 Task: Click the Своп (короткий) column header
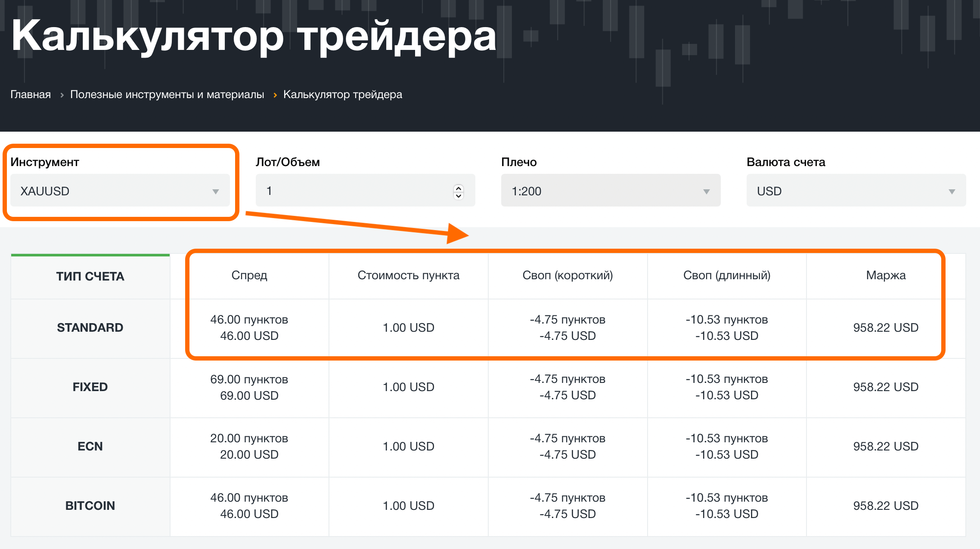(x=568, y=276)
